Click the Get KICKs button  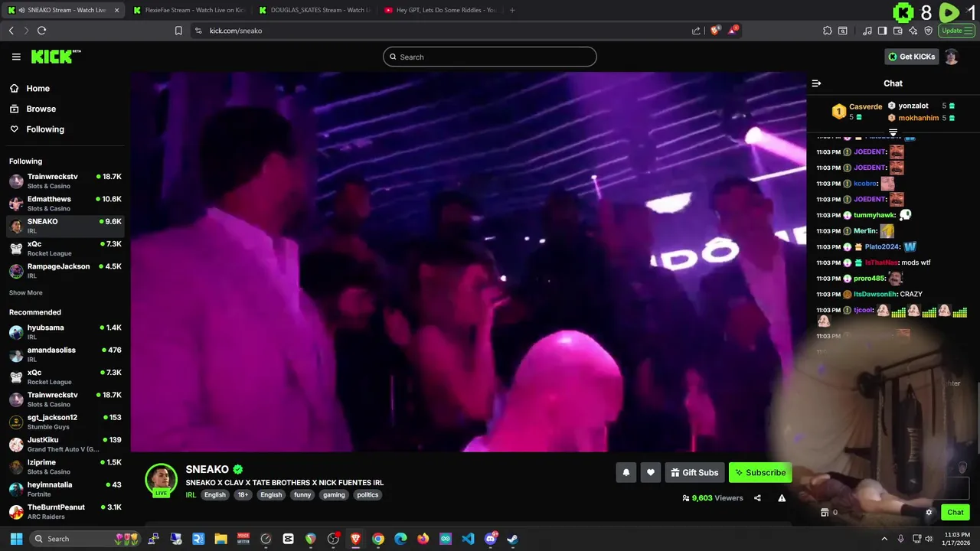tap(912, 57)
